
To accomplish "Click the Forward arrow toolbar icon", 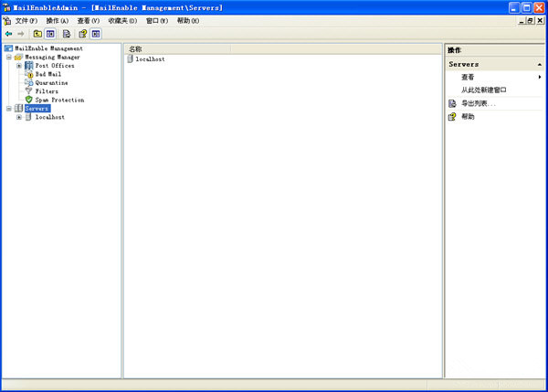I will [21, 34].
